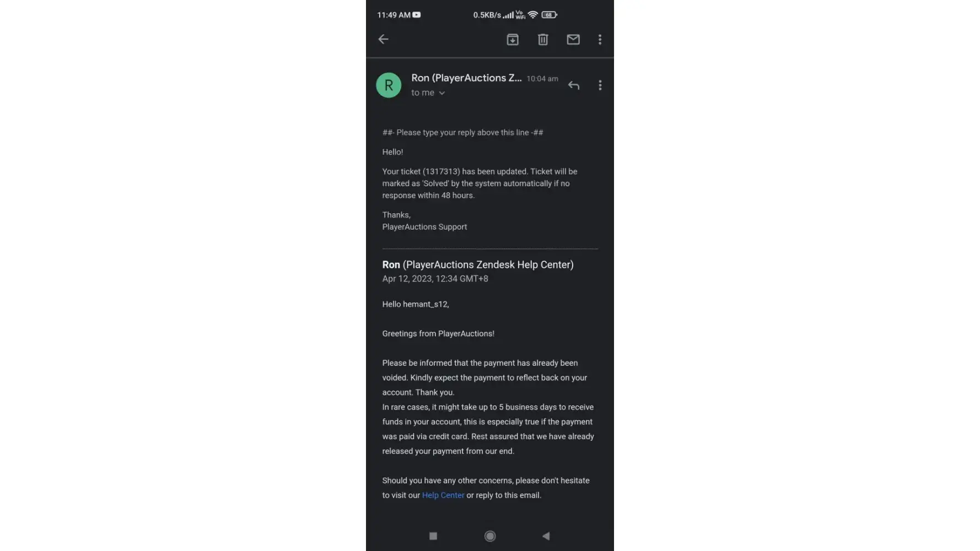Tap the 10:04 am message timestamp
980x551 pixels.
pyautogui.click(x=542, y=79)
